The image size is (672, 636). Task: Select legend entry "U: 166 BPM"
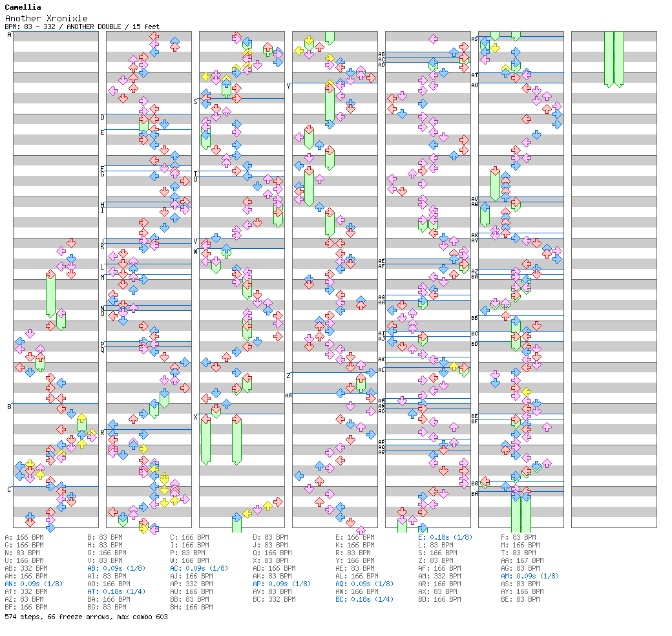tap(24, 560)
